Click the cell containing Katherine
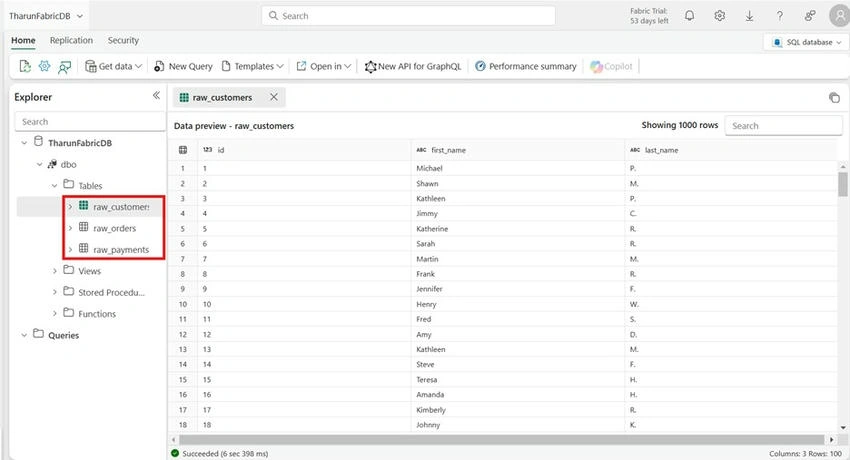Viewport: 850px width, 460px height. click(x=518, y=229)
